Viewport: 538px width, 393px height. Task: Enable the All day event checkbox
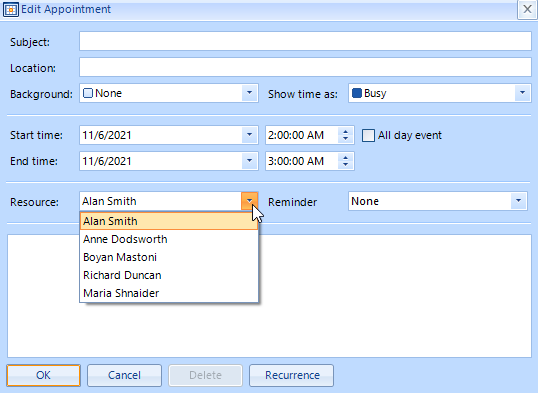(x=368, y=135)
